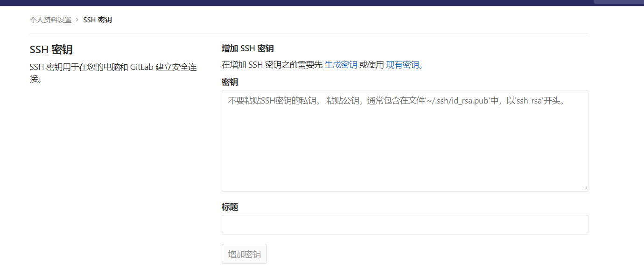Open the 现有密钥 help link
This screenshot has height=276, width=644.
click(x=402, y=65)
